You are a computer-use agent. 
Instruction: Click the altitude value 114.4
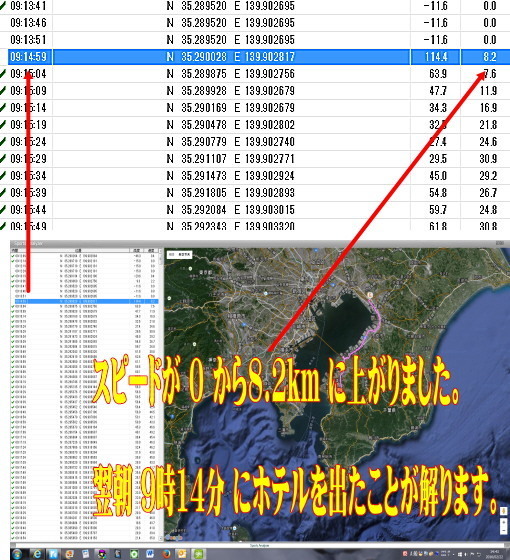click(436, 56)
